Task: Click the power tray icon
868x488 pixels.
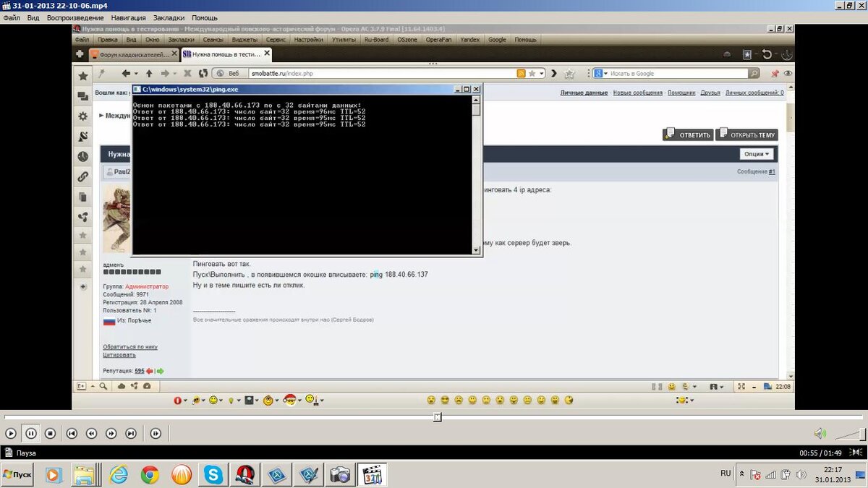Action: [x=785, y=475]
